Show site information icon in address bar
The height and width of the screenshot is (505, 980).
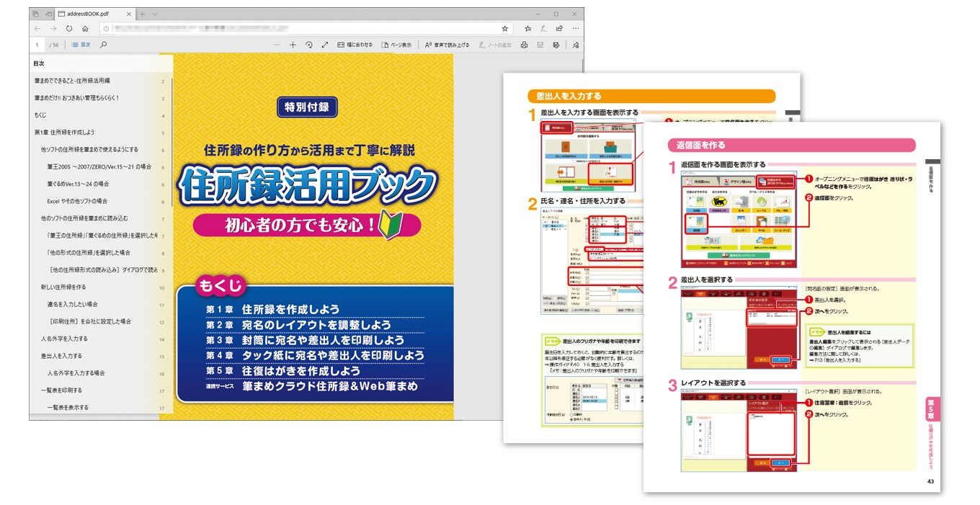coord(106,29)
